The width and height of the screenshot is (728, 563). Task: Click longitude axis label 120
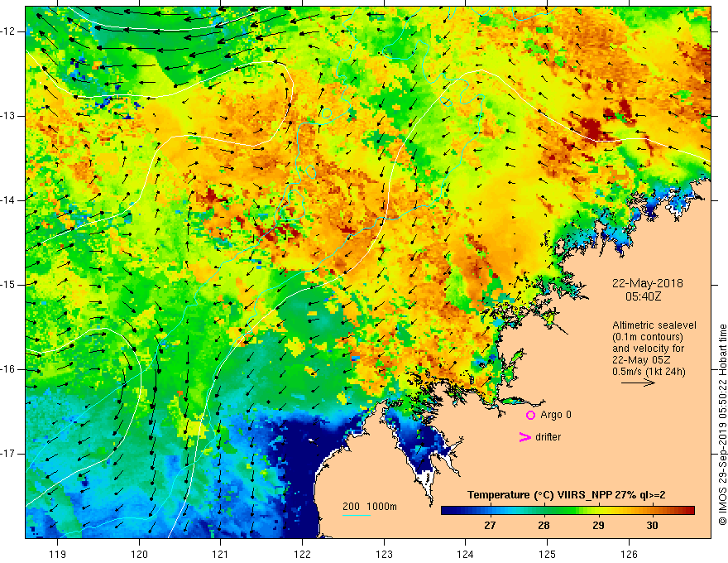pyautogui.click(x=139, y=554)
